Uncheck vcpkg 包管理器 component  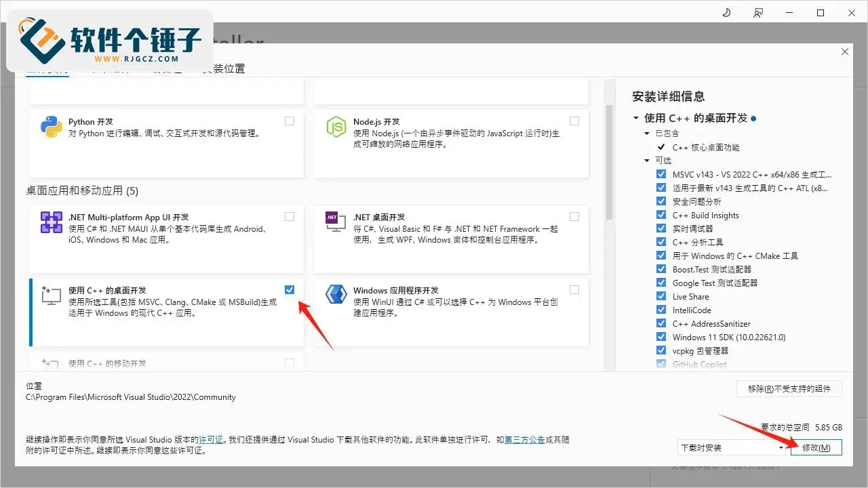click(661, 350)
